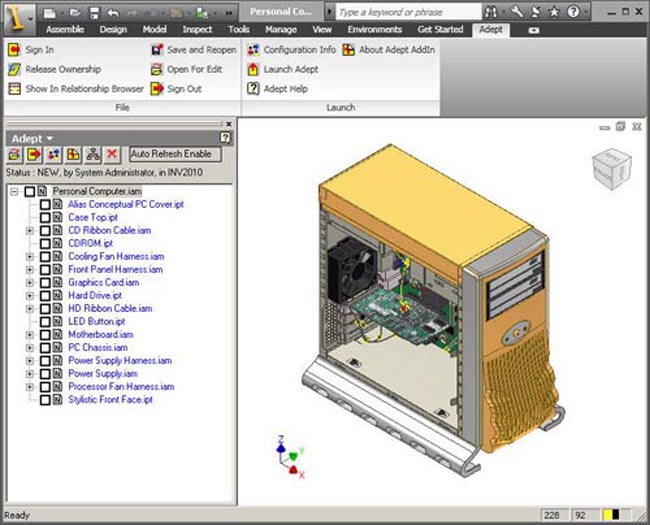Open the Get Started ribbon tab
Image resolution: width=650 pixels, height=525 pixels.
tap(440, 29)
